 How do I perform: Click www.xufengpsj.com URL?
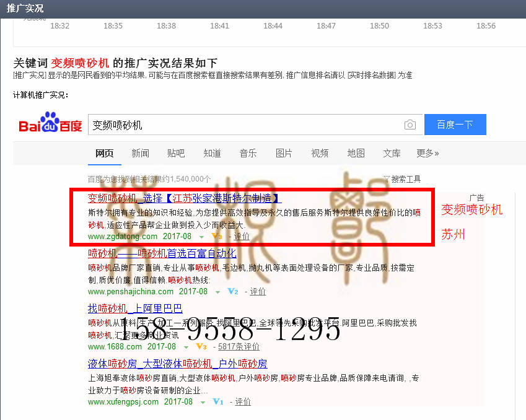coord(123,401)
